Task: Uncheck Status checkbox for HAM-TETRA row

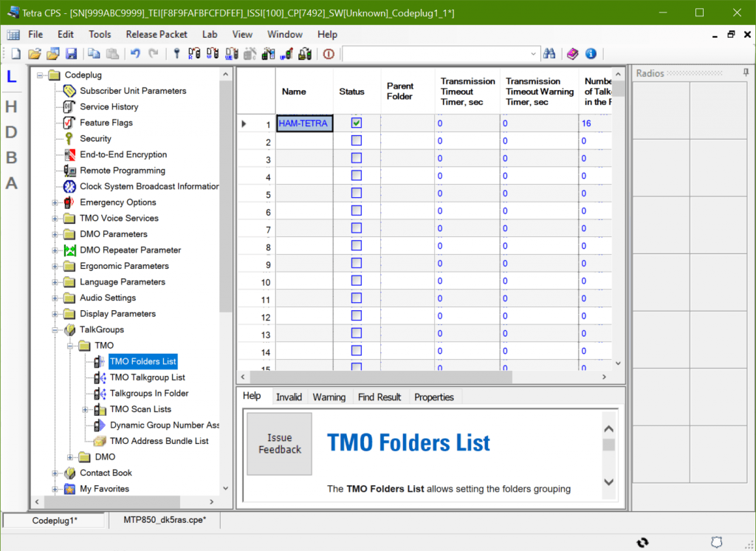Action: [x=357, y=123]
